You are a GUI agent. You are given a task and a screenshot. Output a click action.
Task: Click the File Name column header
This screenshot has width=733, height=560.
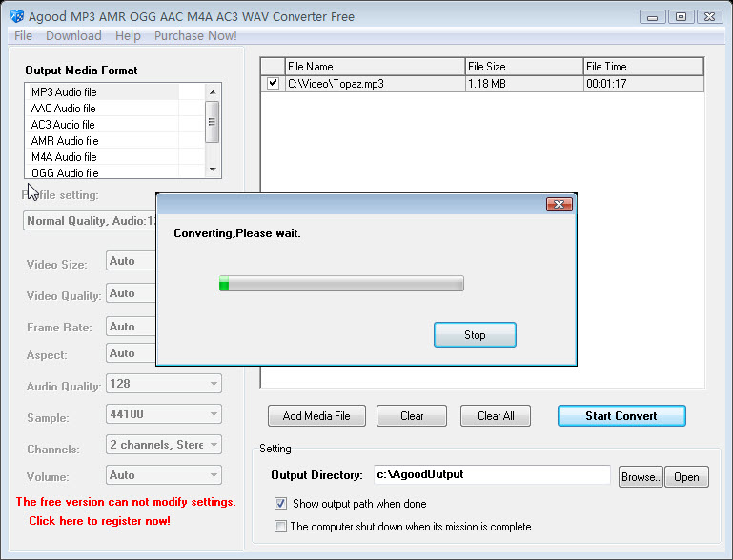pyautogui.click(x=375, y=67)
